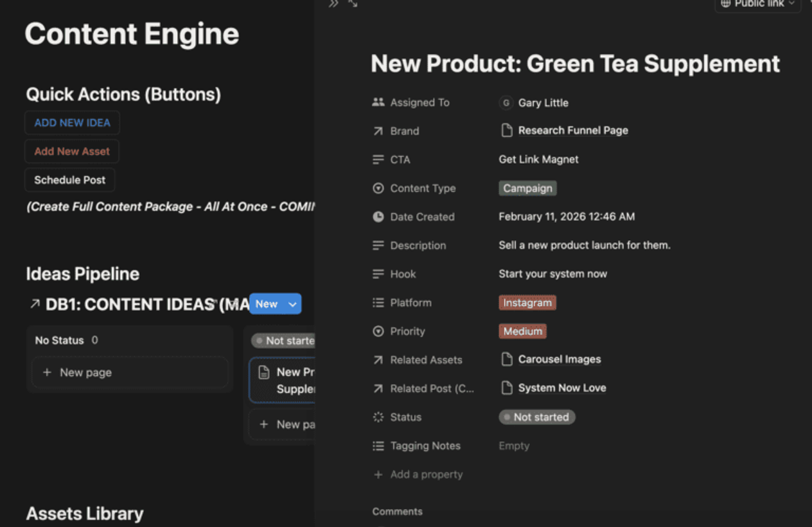Click the ADD NEW IDEA button

pos(72,123)
